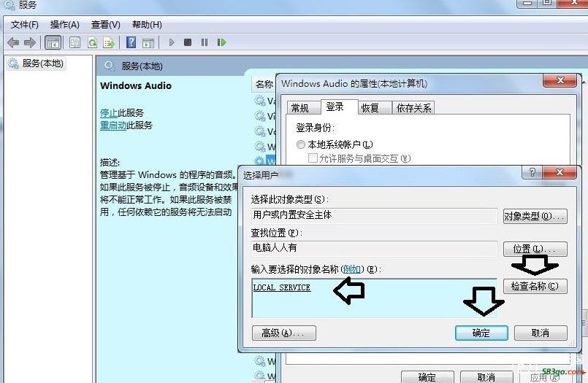This screenshot has height=383, width=588.
Task: Click the Refresh toolbar icon
Action: [92, 43]
